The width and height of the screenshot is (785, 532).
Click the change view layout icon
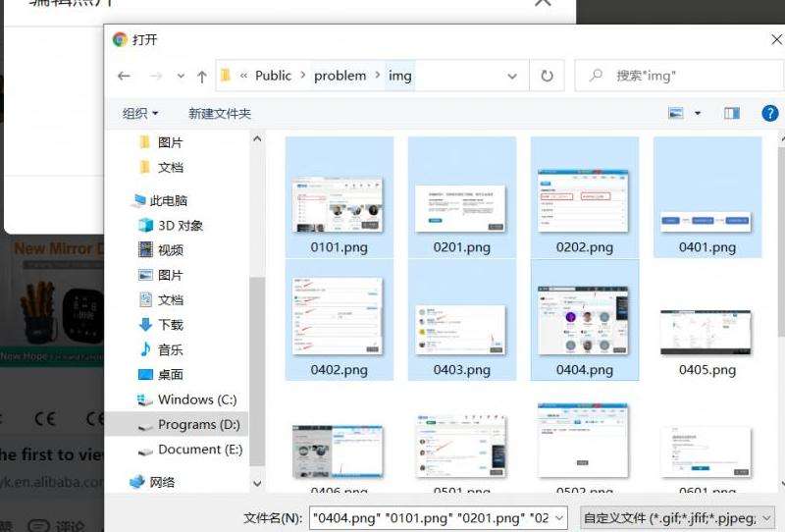(x=676, y=113)
